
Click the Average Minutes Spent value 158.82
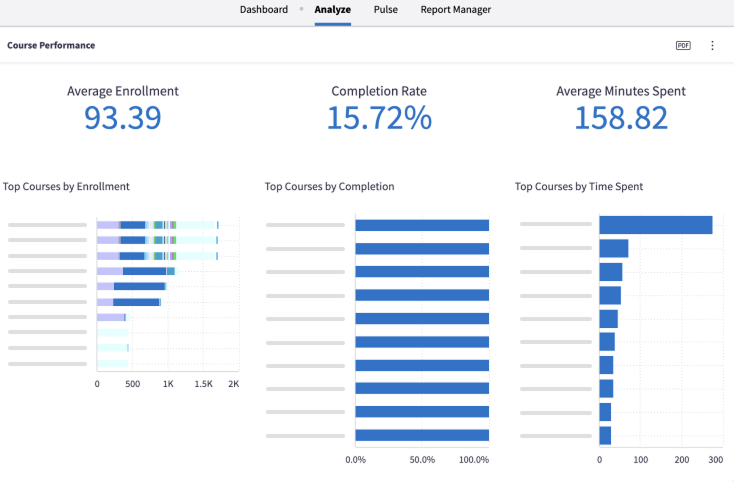point(621,117)
